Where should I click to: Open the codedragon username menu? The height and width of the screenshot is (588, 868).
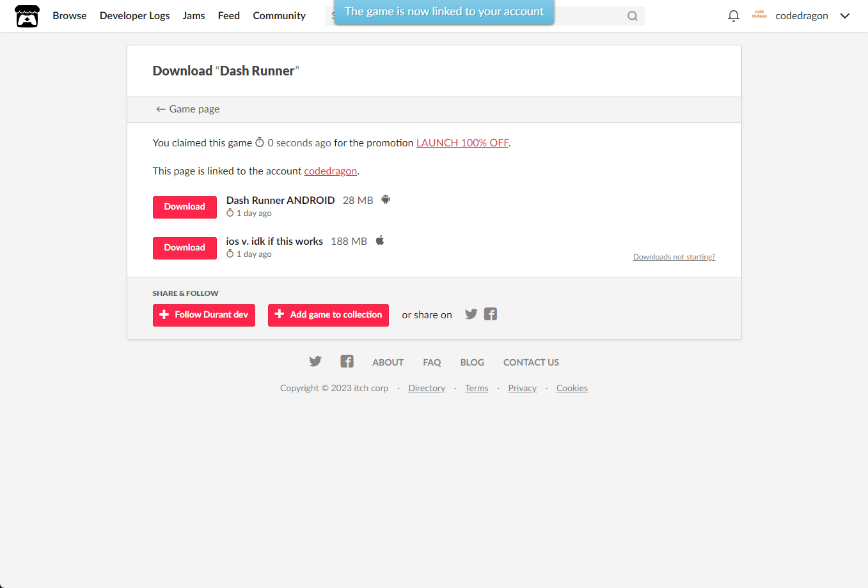(x=801, y=16)
